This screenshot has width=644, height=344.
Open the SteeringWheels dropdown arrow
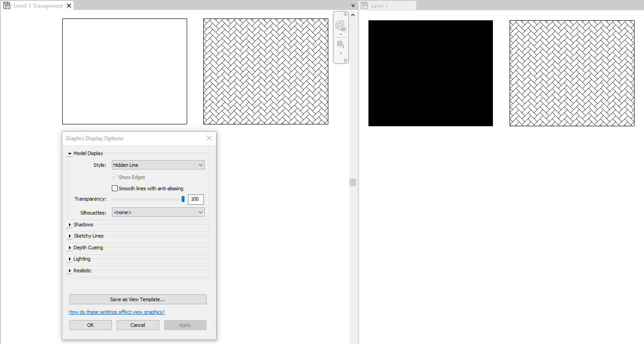(340, 34)
